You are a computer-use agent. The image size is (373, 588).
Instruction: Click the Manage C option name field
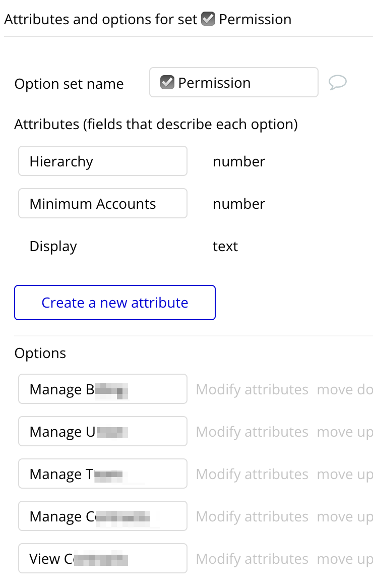[x=103, y=516]
